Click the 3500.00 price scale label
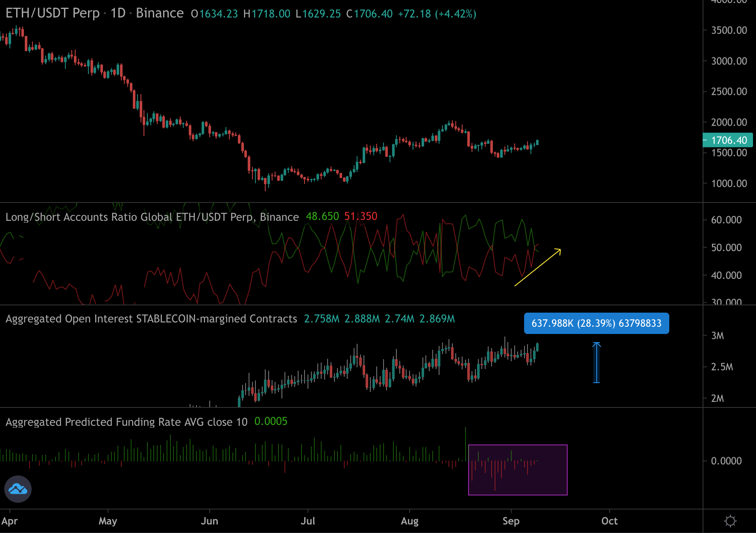Screen dimensions: 756x533 click(x=729, y=30)
